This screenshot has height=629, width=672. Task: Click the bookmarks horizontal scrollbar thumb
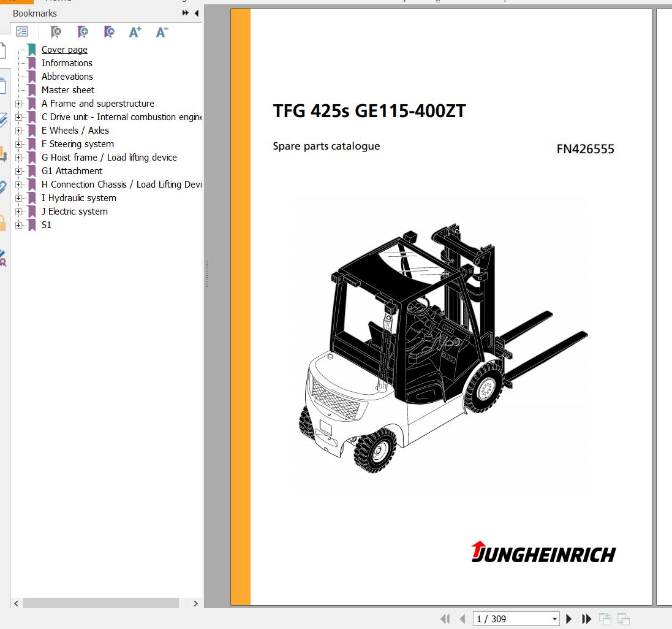(101, 603)
